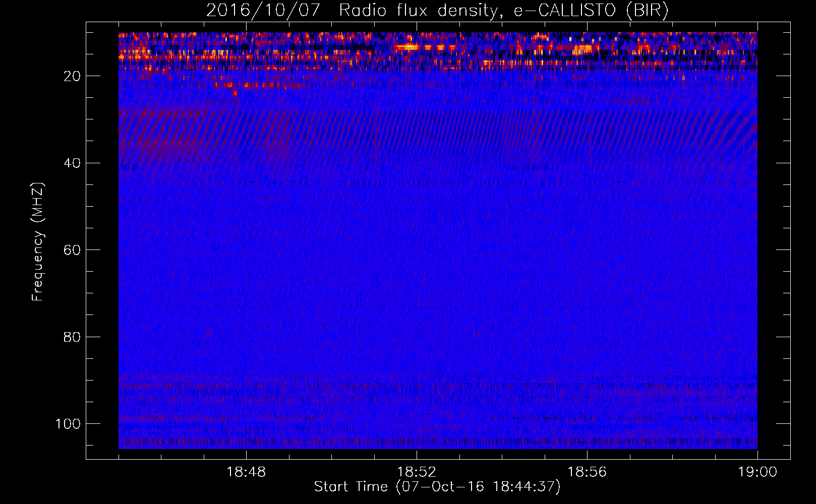Click the 100 MHz frequency tick label
This screenshot has width=816, height=504.
[68, 423]
